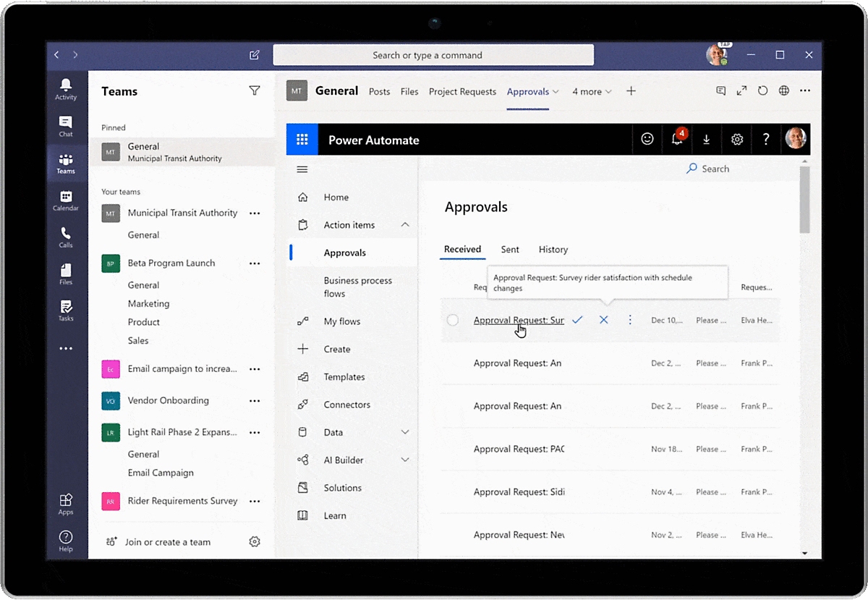This screenshot has width=868, height=600.
Task: Switch to the History tab
Action: (553, 250)
